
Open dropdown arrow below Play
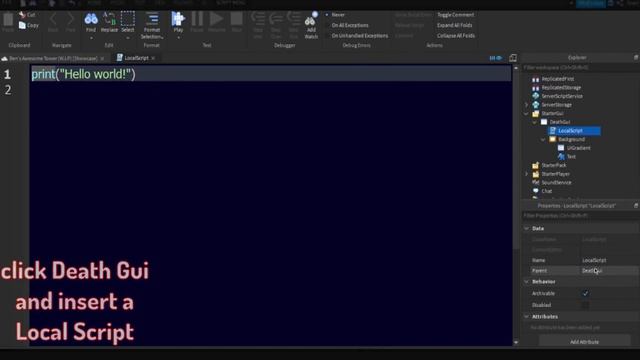178,38
